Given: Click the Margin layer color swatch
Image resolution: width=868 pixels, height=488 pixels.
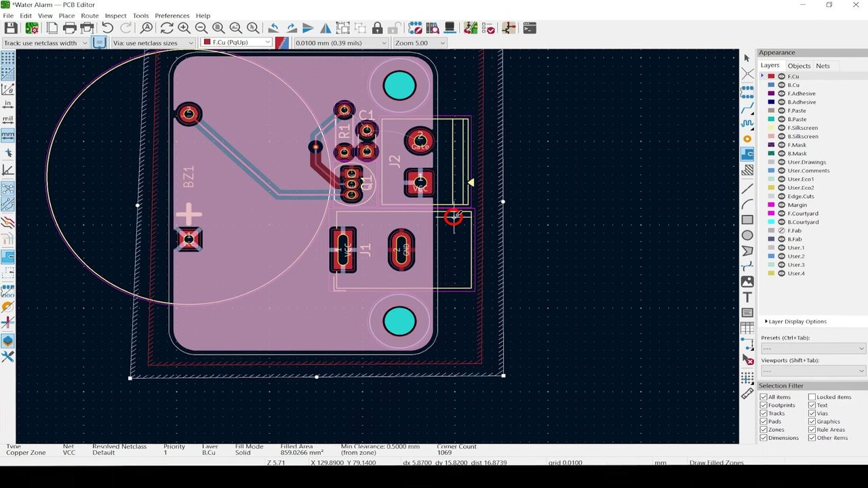Looking at the screenshot, I should point(771,205).
